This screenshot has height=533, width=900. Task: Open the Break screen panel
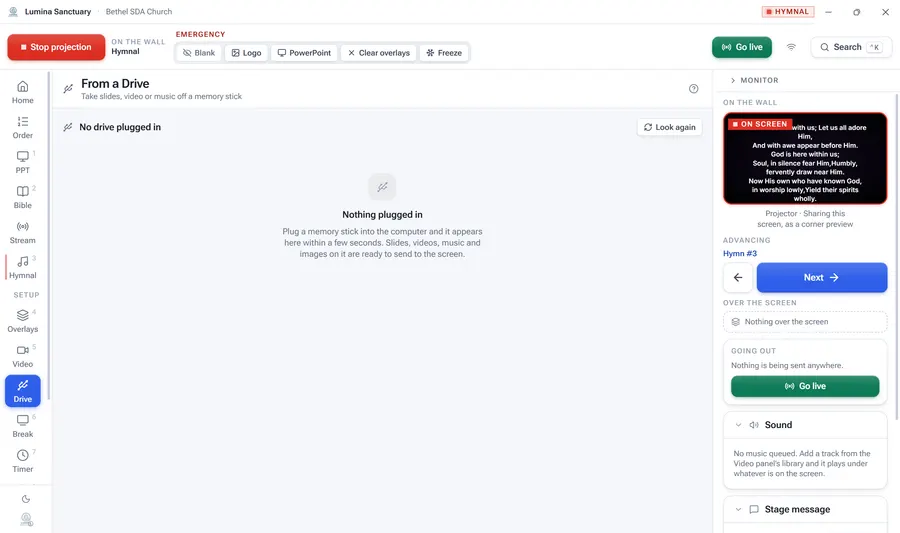tap(22, 426)
